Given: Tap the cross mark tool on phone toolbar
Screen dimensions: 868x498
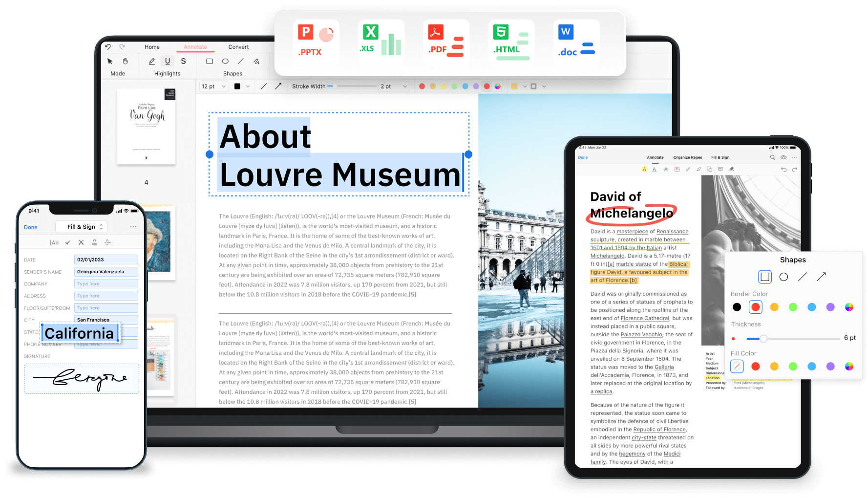Looking at the screenshot, I should coord(81,242).
